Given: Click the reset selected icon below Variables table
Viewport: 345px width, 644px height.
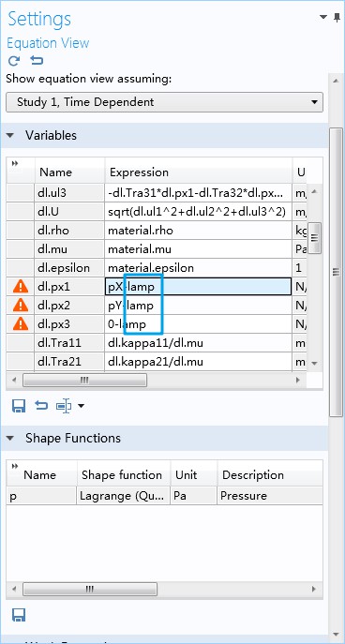Looking at the screenshot, I should [x=41, y=406].
